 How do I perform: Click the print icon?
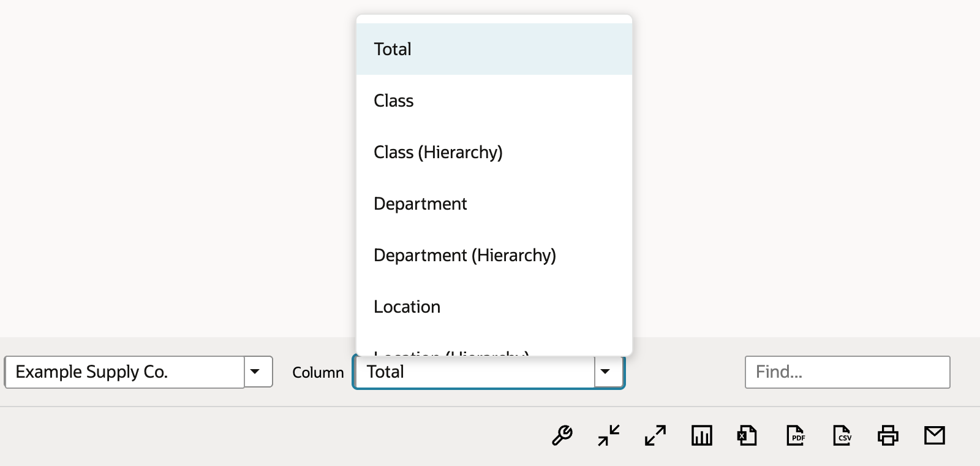(x=888, y=435)
